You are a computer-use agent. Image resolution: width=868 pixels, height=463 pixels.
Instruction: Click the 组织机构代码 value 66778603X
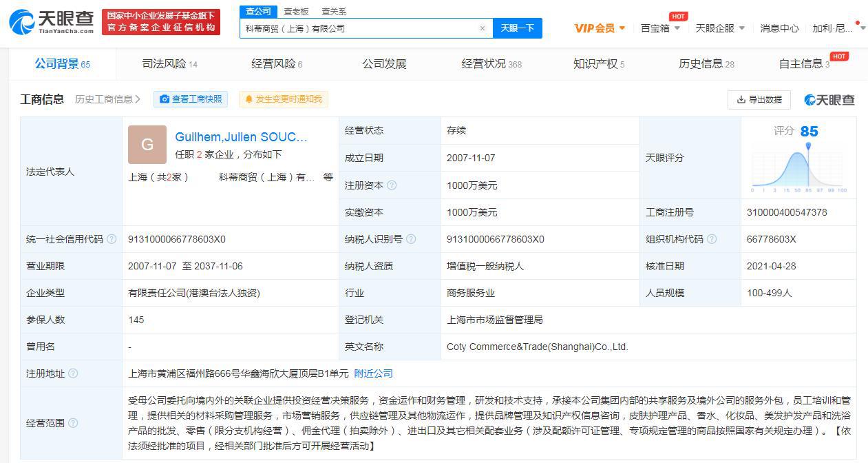pos(772,239)
